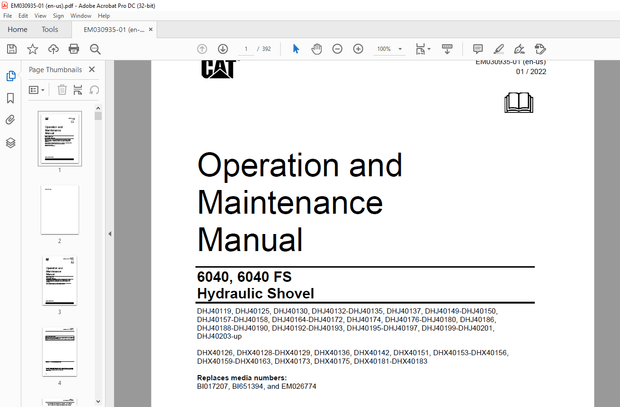Open the Window menu
This screenshot has height=407, width=620.
81,16
